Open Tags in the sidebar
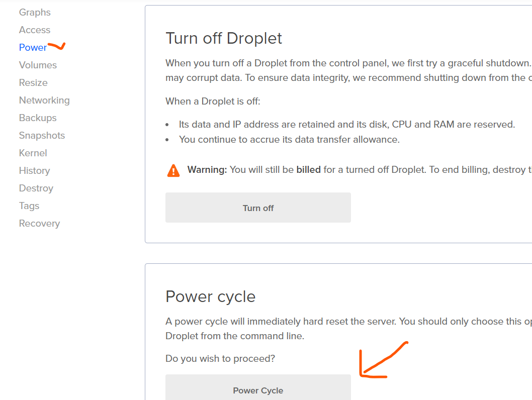Screen dimensions: 532x400 tap(29, 206)
